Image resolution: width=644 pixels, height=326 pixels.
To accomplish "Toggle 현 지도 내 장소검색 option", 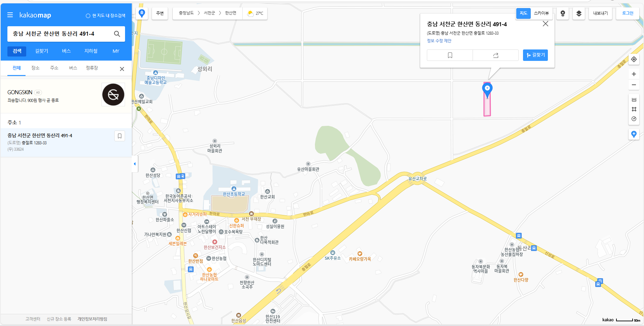I will (x=106, y=16).
